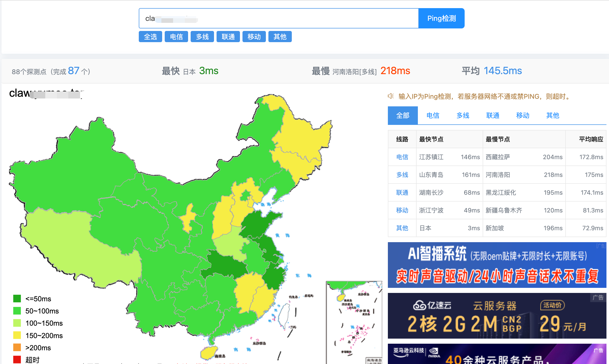Switch to the 联通 results tab

(493, 115)
